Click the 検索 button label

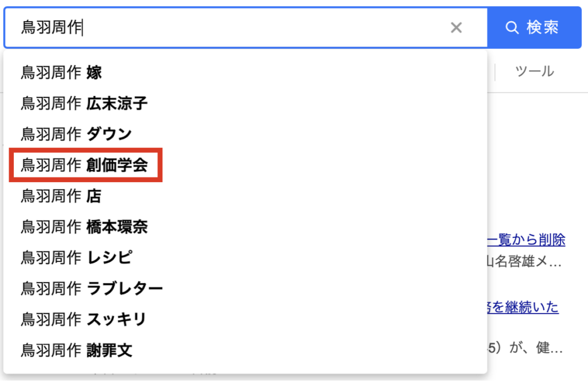(x=543, y=28)
